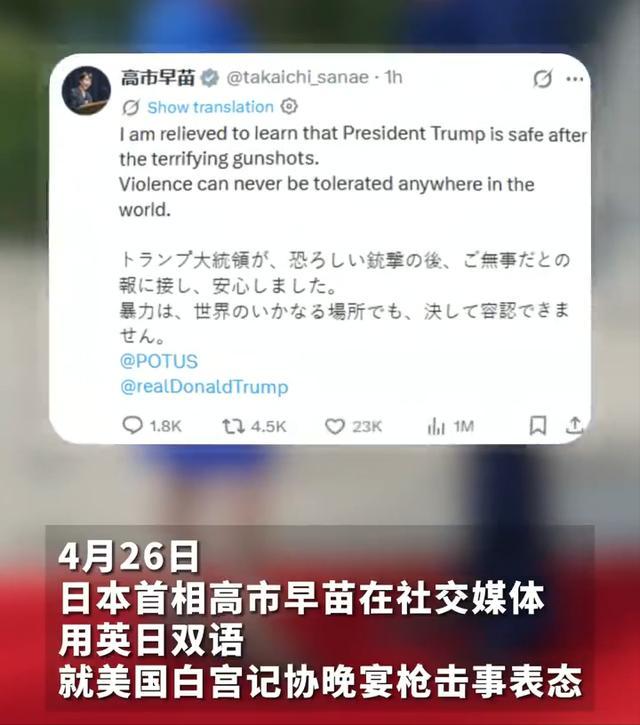The image size is (640, 725).
Task: Click the Show translation link
Action: point(210,107)
